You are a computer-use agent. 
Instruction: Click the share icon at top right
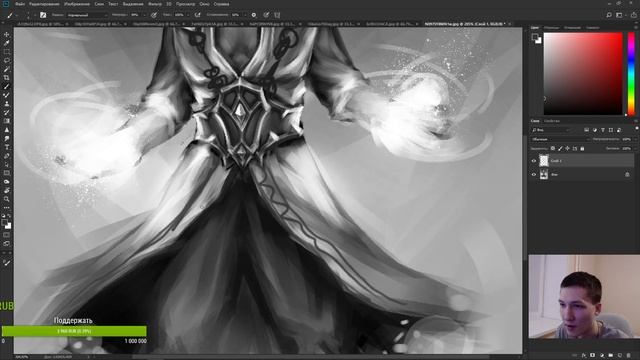(634, 15)
